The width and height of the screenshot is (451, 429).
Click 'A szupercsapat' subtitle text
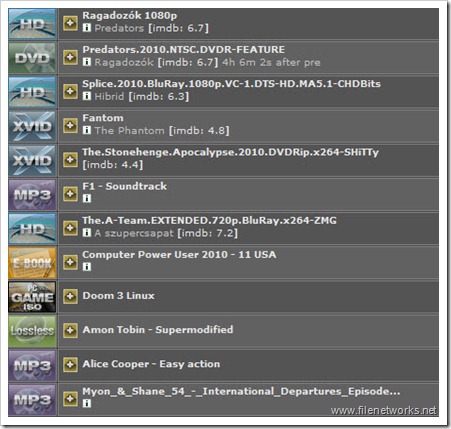(x=134, y=233)
